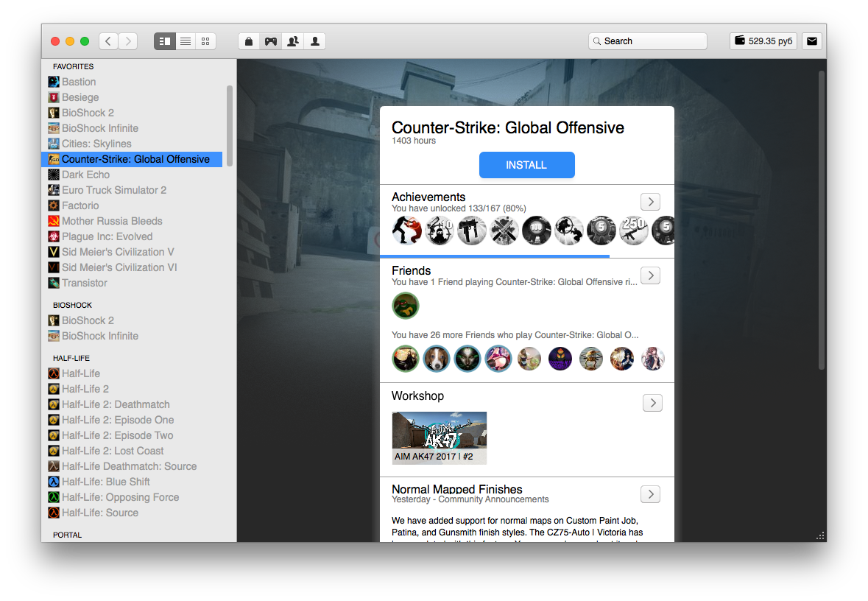
Task: Select Half-Life 2: Episode One
Action: (132, 421)
